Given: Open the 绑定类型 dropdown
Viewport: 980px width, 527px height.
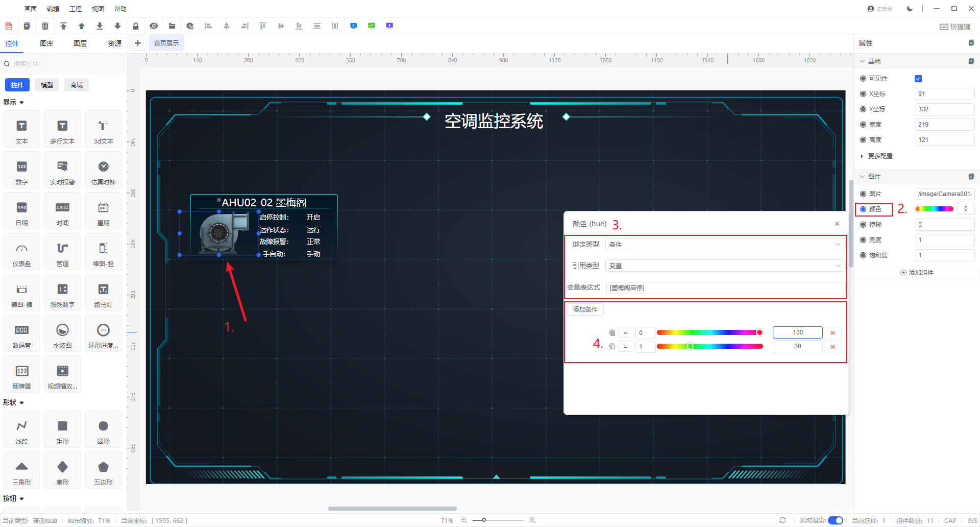Looking at the screenshot, I should [724, 245].
